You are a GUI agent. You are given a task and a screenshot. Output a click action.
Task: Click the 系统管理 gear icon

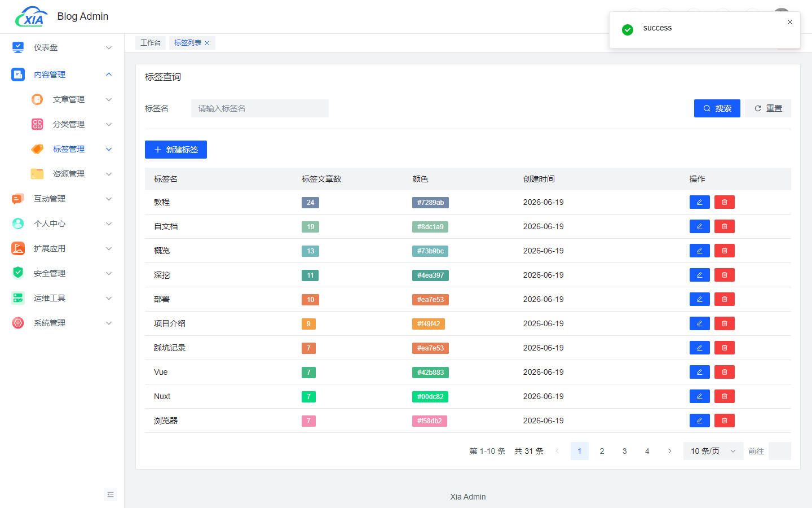18,323
